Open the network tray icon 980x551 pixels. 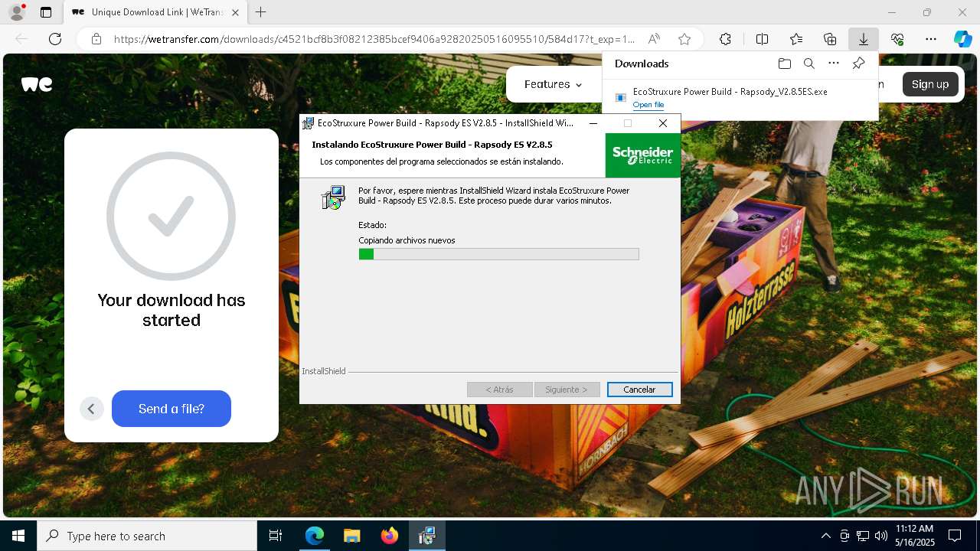[x=863, y=536]
